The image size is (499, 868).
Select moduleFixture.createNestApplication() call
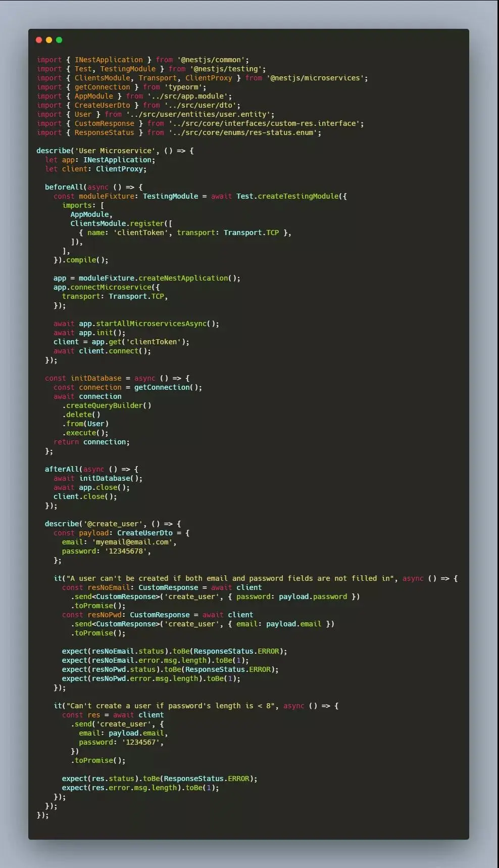coord(158,278)
